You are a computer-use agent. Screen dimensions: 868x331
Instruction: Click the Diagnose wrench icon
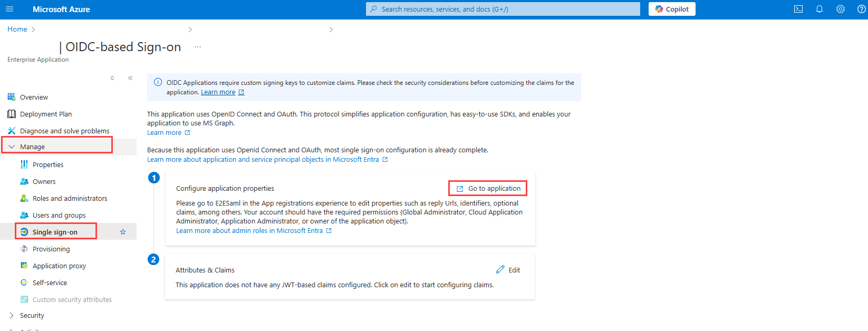point(12,131)
